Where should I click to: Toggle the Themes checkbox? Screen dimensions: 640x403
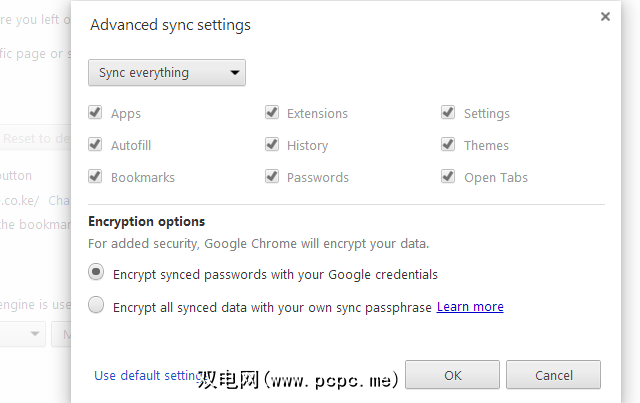pyautogui.click(x=449, y=145)
